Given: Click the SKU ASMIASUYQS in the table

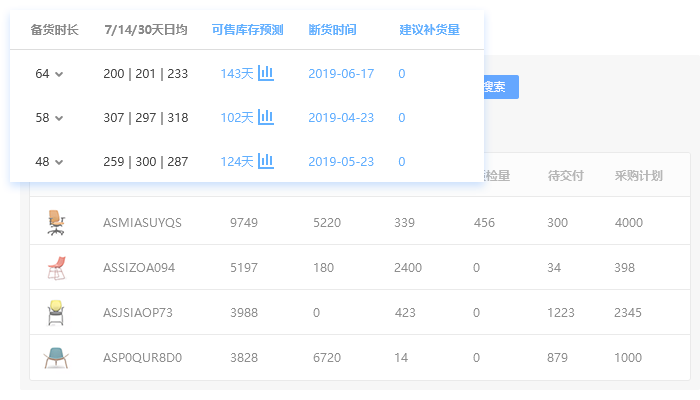Looking at the screenshot, I should (x=142, y=223).
